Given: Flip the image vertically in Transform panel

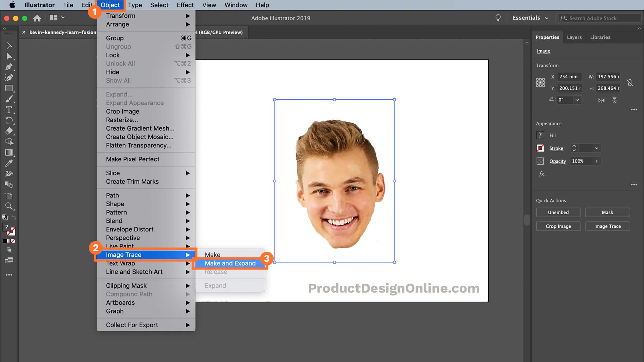Looking at the screenshot, I should 614,100.
